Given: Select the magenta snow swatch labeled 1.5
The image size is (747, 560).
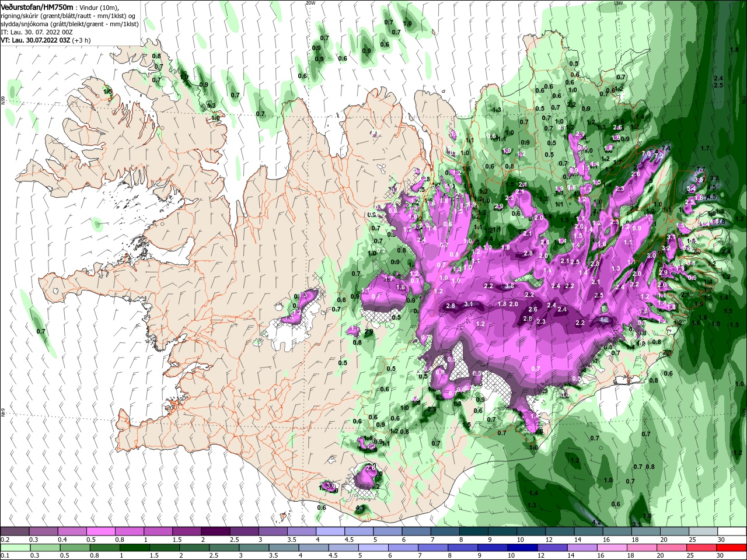Looking at the screenshot, I should (186, 531).
